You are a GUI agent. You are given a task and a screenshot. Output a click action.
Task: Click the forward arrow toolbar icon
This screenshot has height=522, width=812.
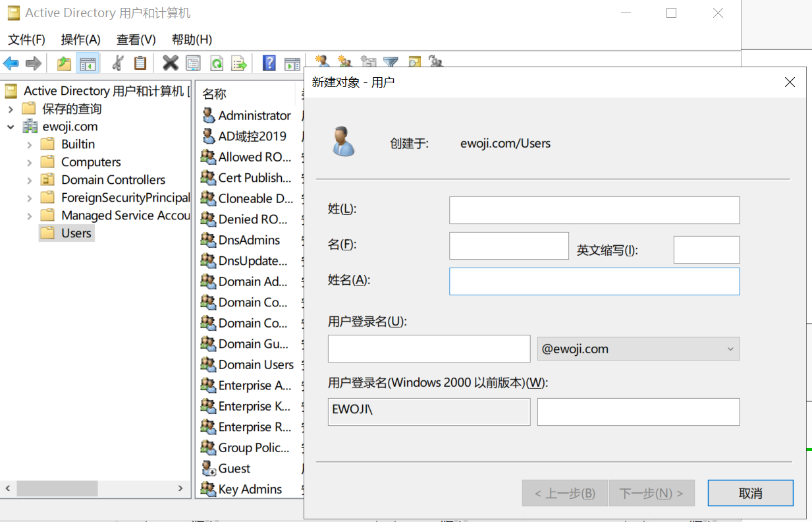(33, 63)
